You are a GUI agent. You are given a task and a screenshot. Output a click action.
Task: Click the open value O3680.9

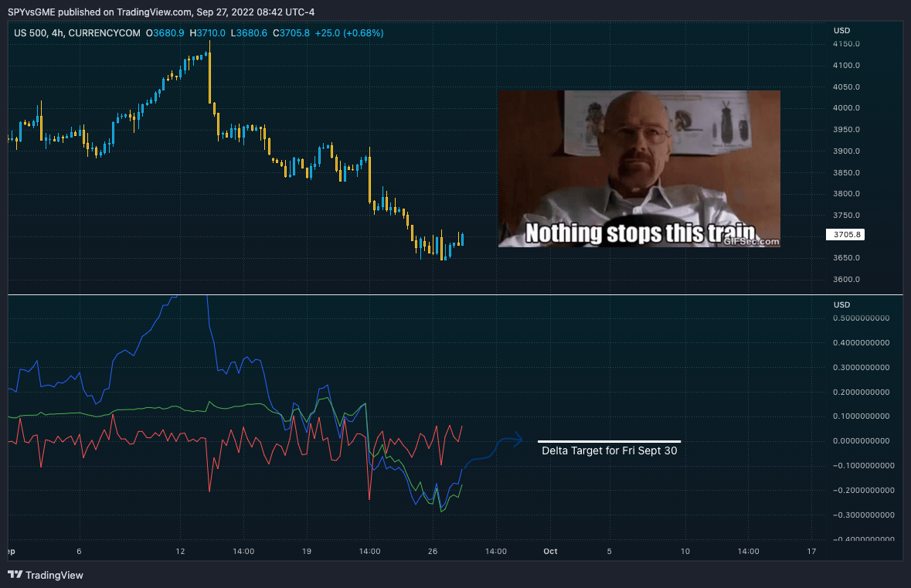coord(165,33)
